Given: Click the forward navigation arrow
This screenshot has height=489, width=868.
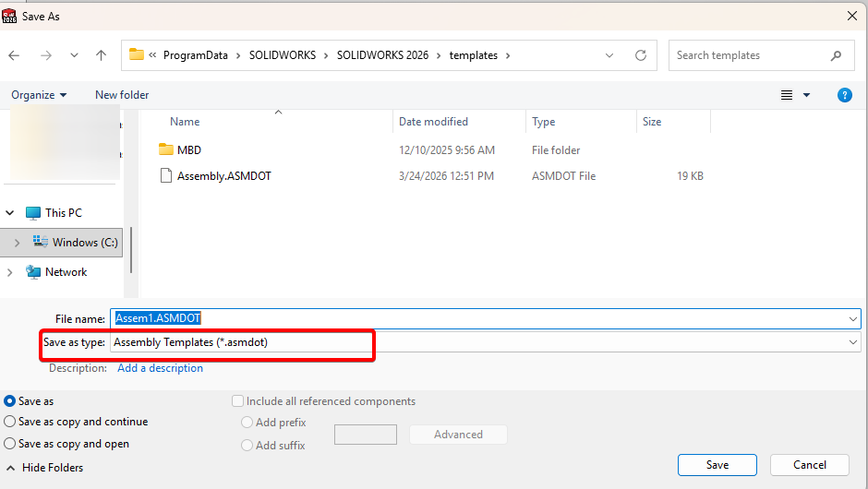Looking at the screenshot, I should [46, 55].
